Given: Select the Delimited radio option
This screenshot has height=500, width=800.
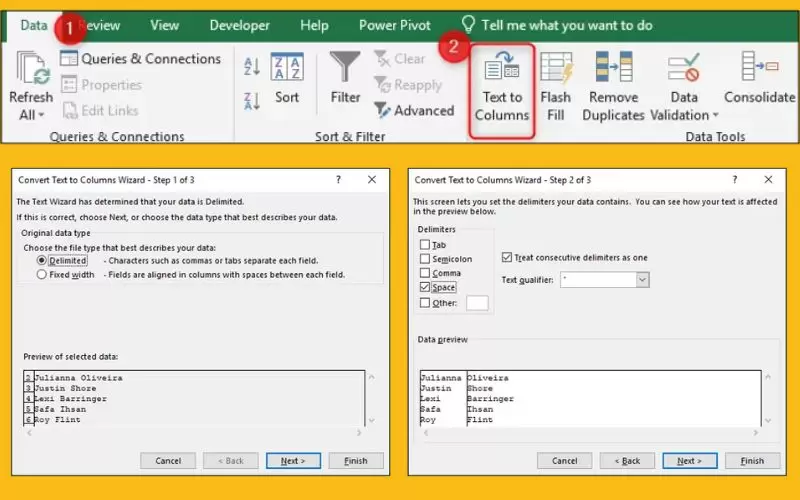Looking at the screenshot, I should 42,260.
